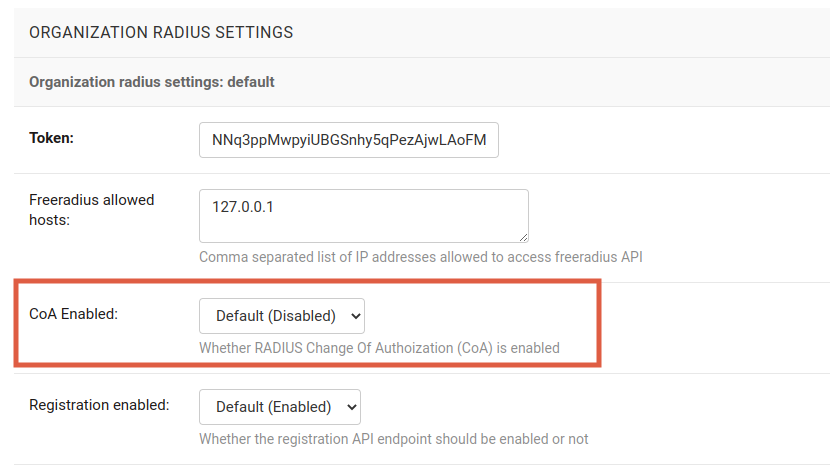Viewport: 830px width, 471px height.
Task: Click the registration API endpoint help text
Action: (x=393, y=439)
